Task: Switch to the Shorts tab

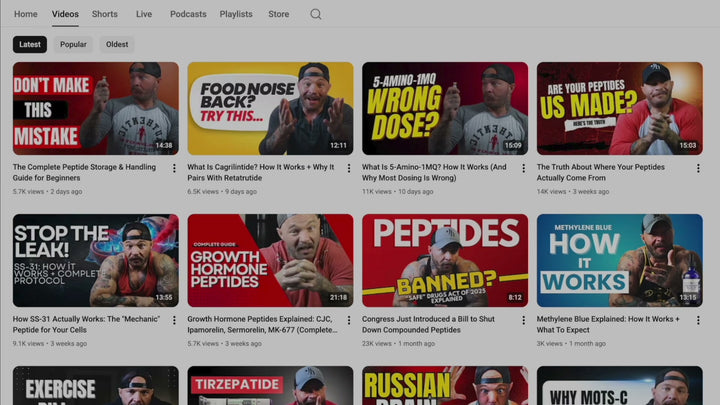Action: pos(105,14)
